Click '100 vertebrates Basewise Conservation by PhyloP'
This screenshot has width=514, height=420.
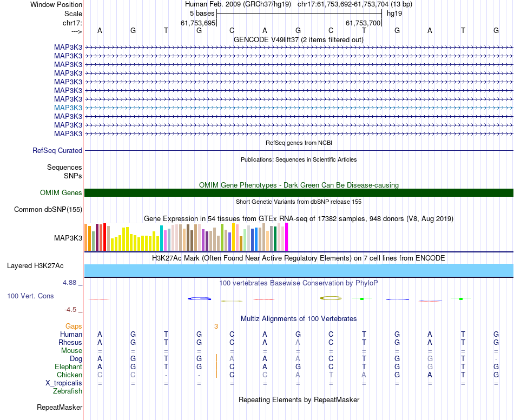(299, 283)
